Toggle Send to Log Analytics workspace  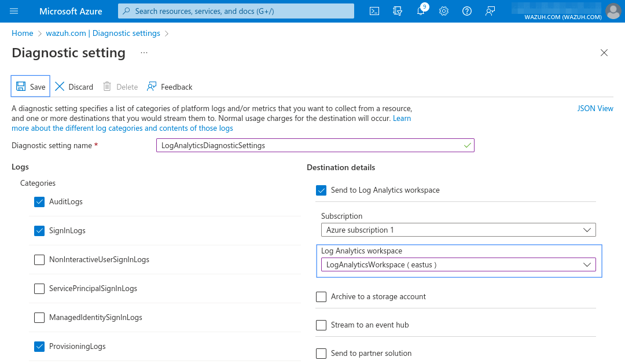[x=321, y=190]
